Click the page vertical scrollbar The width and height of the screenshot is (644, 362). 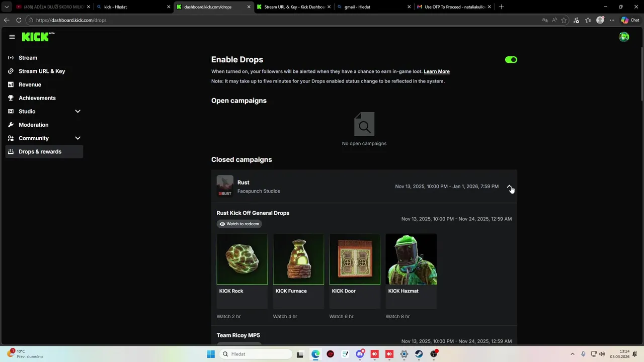[x=642, y=74]
